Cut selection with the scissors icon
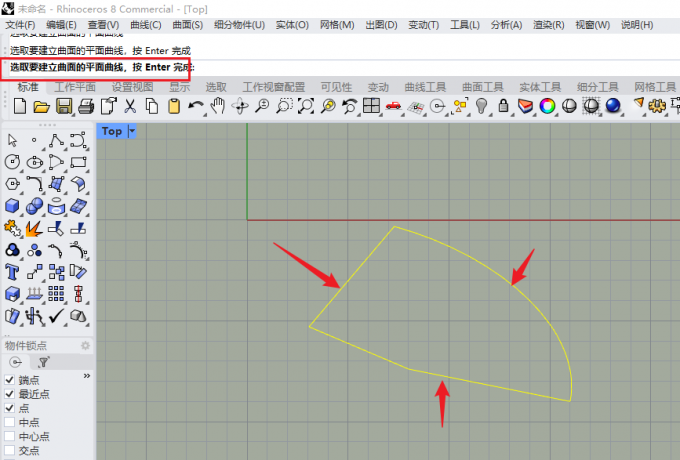This screenshot has height=460, width=680. click(130, 106)
